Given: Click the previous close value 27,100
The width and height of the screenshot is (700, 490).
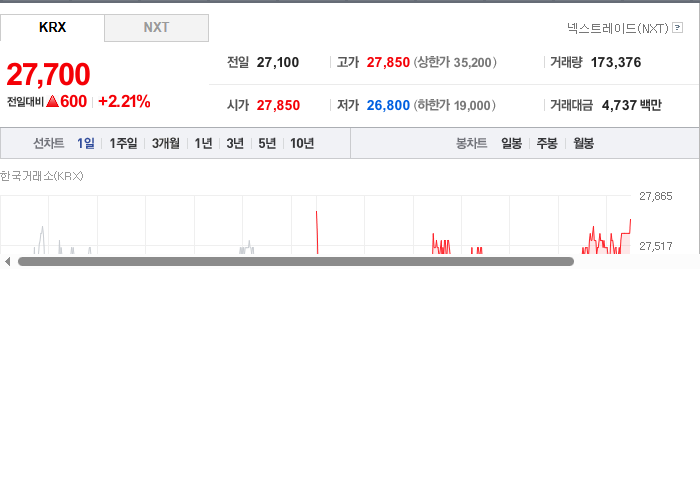Looking at the screenshot, I should (x=278, y=62).
